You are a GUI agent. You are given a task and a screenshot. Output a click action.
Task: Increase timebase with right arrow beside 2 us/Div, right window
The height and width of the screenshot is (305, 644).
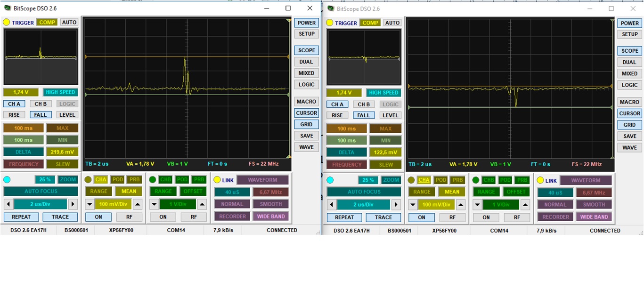click(x=396, y=205)
